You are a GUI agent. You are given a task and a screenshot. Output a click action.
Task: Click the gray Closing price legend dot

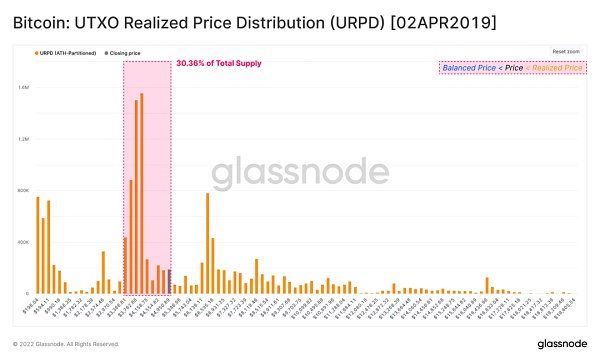click(x=106, y=53)
